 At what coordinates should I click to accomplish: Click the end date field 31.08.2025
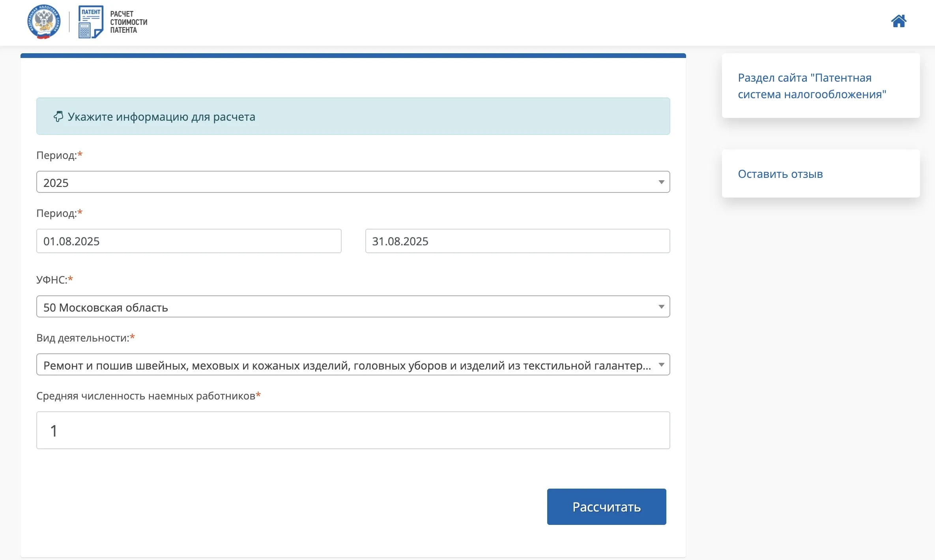[517, 241]
